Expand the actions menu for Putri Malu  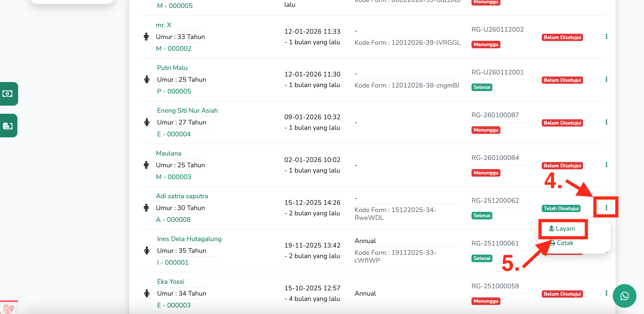pos(606,80)
